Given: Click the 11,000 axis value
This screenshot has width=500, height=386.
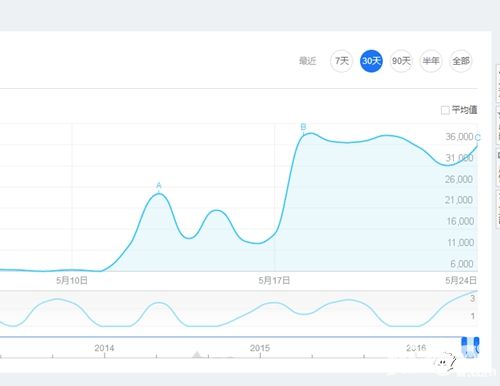Looking at the screenshot, I should coord(460,243).
